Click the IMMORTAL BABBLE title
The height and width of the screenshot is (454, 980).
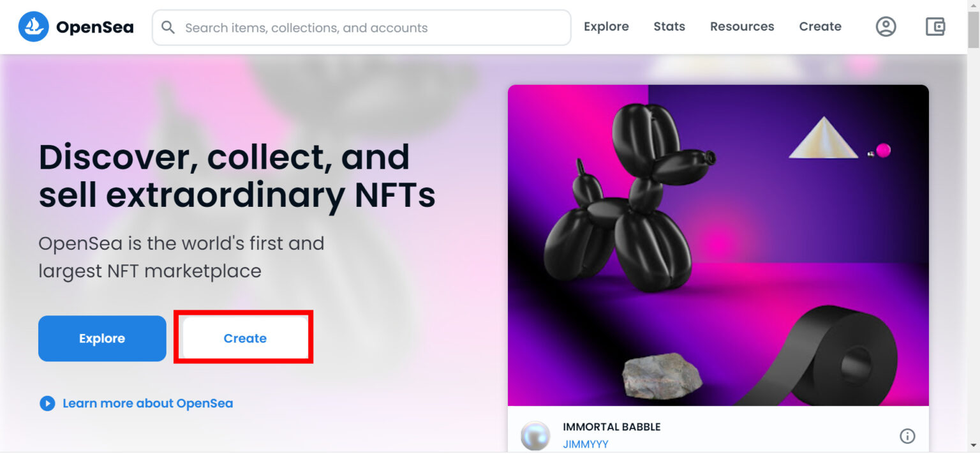pos(611,427)
